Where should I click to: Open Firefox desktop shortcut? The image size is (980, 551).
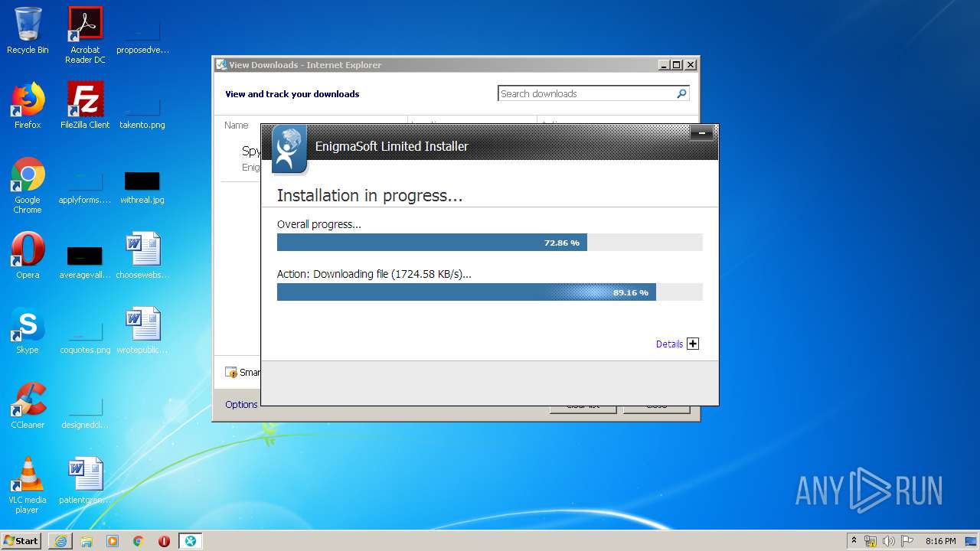pos(28,106)
